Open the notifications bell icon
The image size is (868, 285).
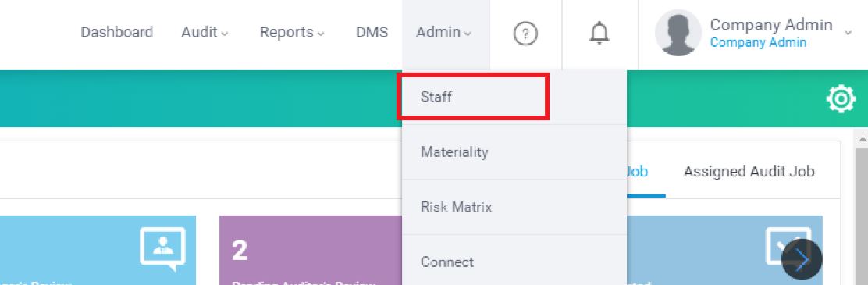pyautogui.click(x=599, y=34)
